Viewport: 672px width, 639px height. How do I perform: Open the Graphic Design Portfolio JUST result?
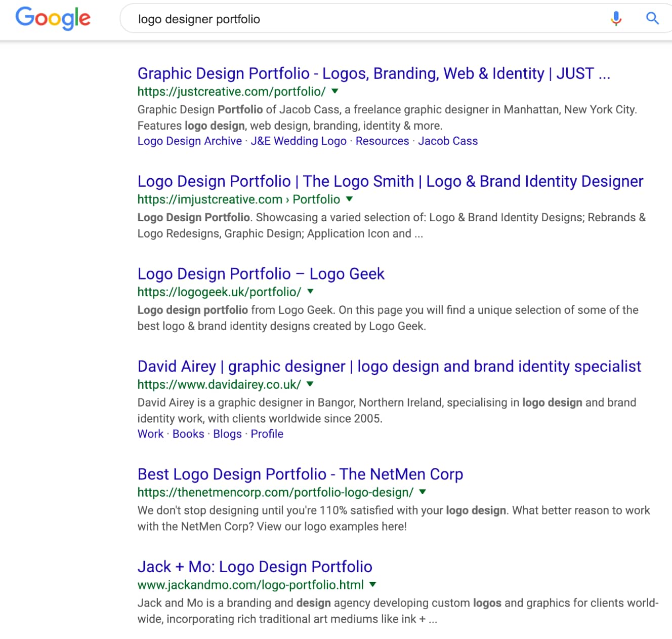point(374,73)
